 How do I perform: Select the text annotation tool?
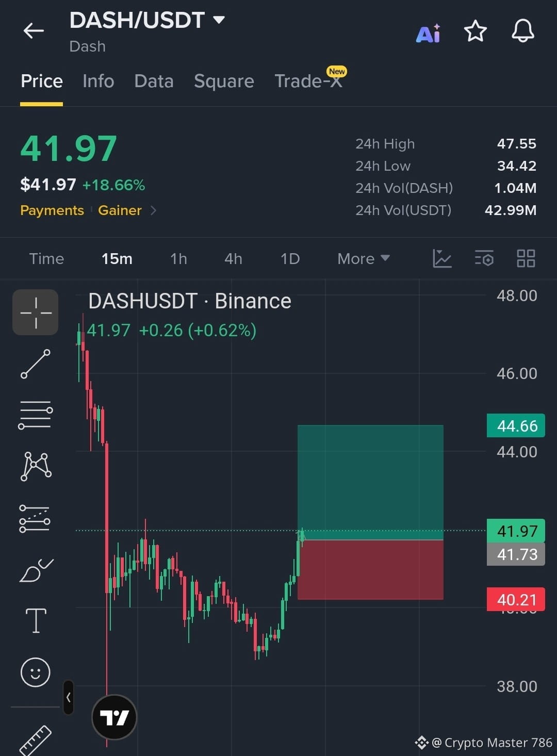[x=36, y=620]
